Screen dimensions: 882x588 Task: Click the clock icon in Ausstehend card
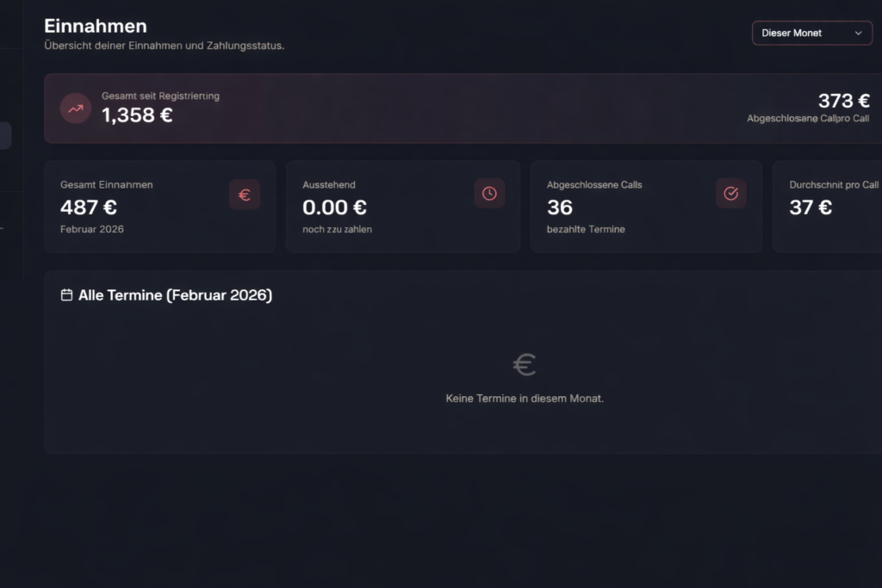click(x=489, y=194)
